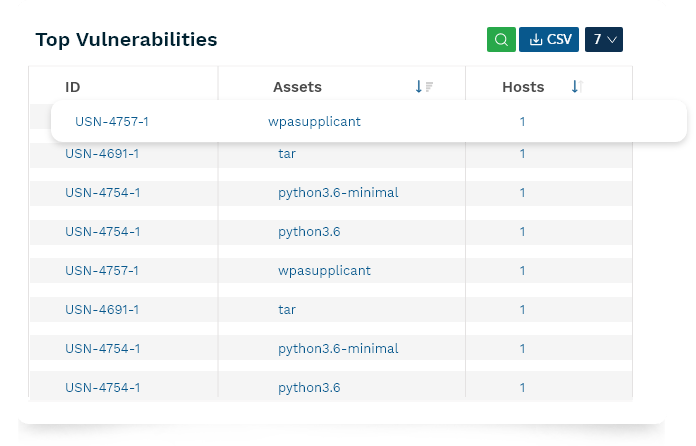Click the ID column header
The width and height of the screenshot is (696, 446).
[x=73, y=87]
